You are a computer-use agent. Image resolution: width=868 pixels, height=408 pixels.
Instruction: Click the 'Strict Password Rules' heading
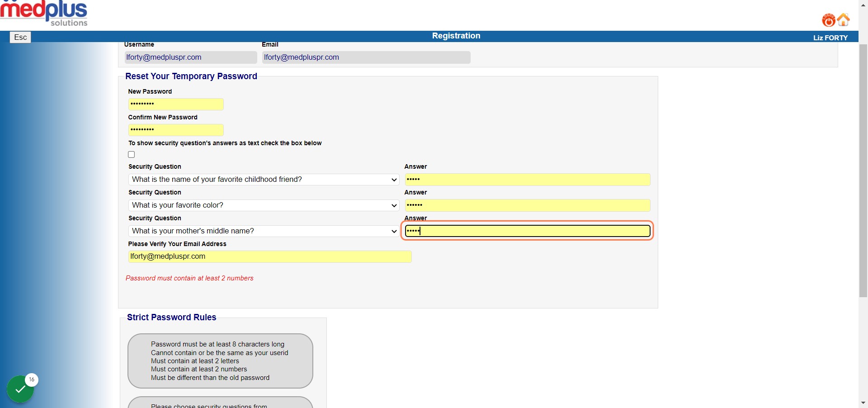coord(172,318)
